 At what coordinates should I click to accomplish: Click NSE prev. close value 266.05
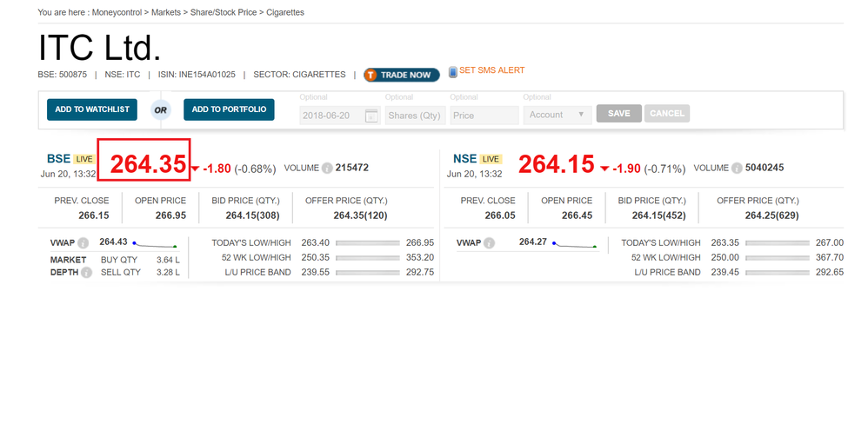(500, 215)
